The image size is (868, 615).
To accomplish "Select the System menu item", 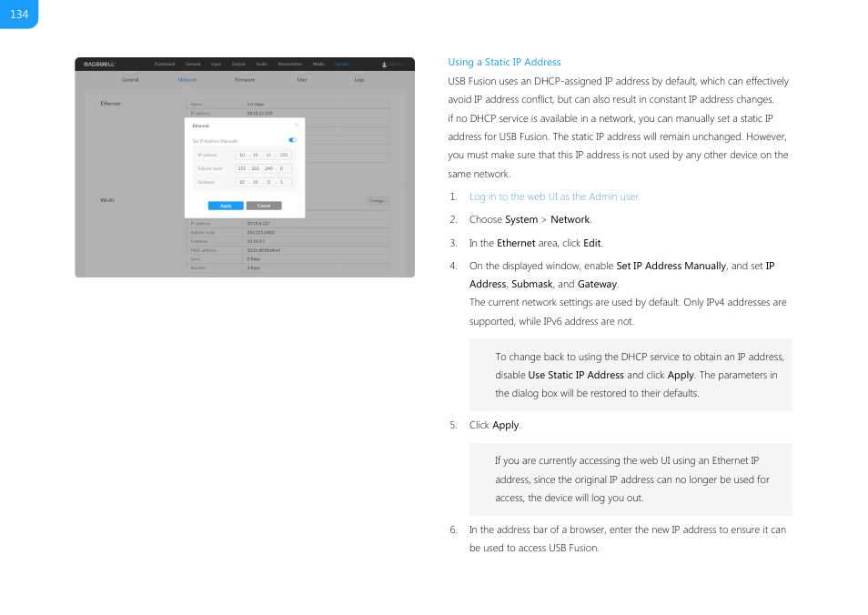I will 341,65.
